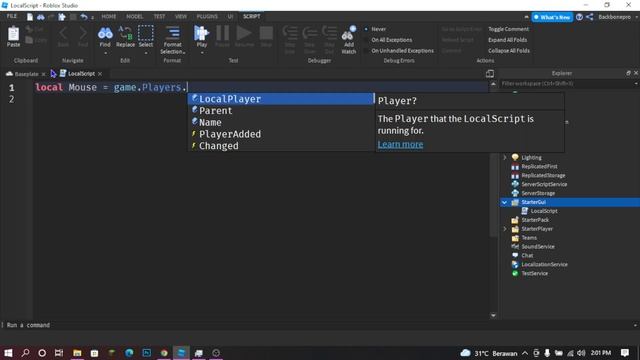Click the new file icon in quick access bar
Screen dimensions: 640x360
[30, 17]
